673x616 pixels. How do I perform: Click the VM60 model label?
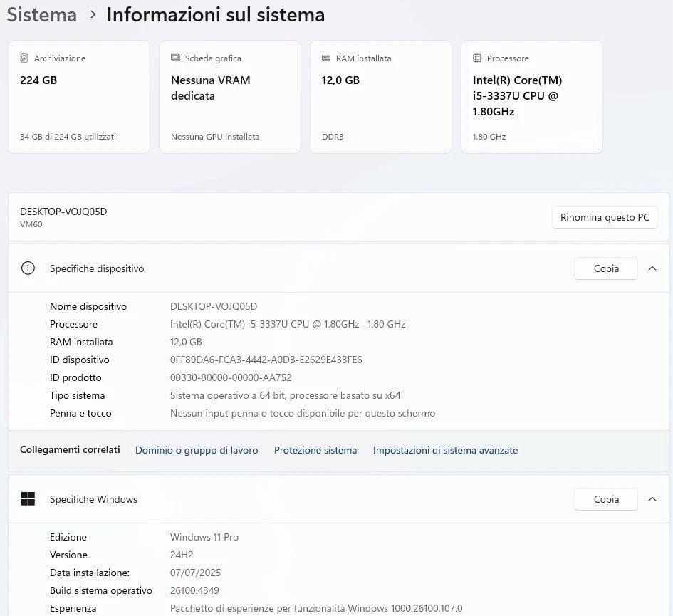[31, 224]
